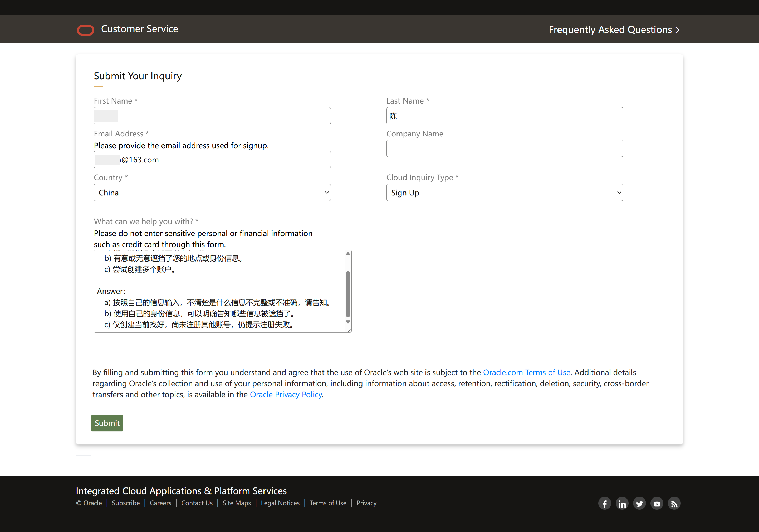Image resolution: width=759 pixels, height=532 pixels.
Task: Open the Legal Notices footer link
Action: click(280, 503)
